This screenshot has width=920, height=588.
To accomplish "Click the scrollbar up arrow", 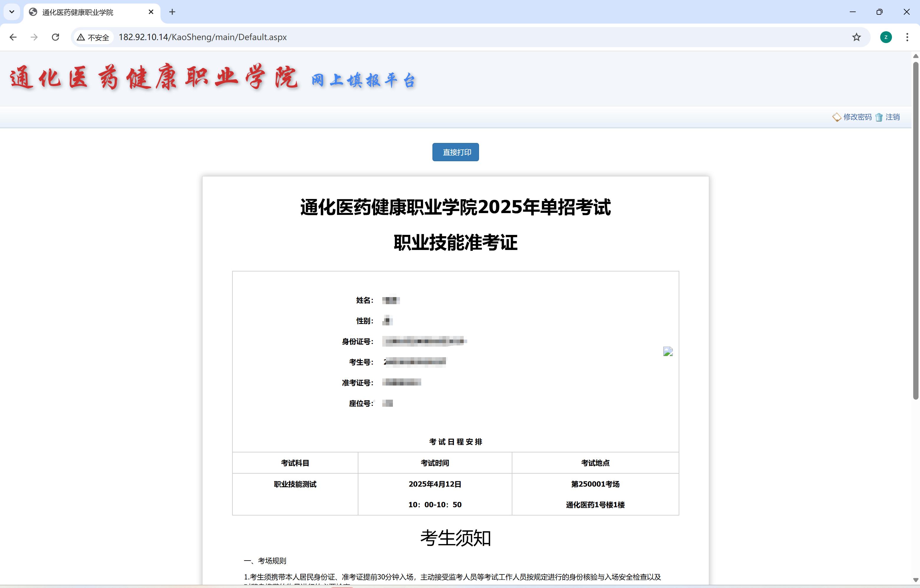I will [x=916, y=56].
